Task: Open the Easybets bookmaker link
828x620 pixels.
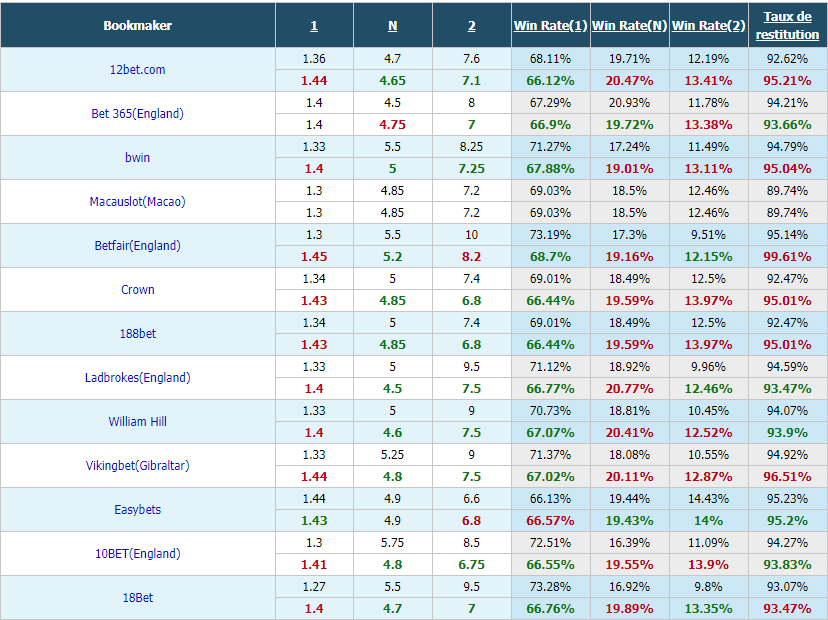Action: [x=137, y=510]
